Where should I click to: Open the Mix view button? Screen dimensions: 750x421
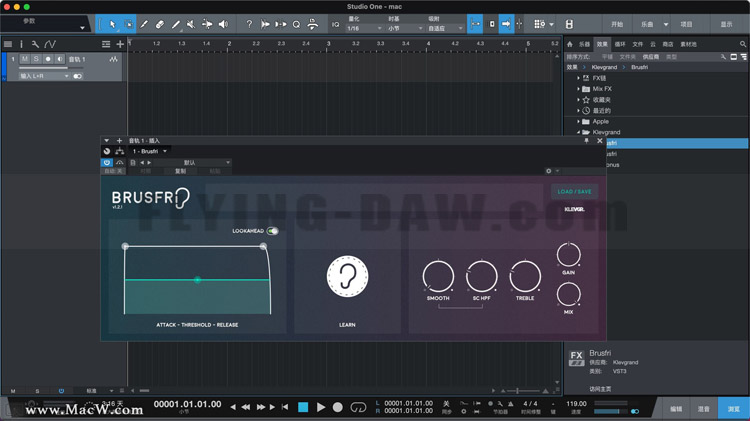click(x=703, y=409)
